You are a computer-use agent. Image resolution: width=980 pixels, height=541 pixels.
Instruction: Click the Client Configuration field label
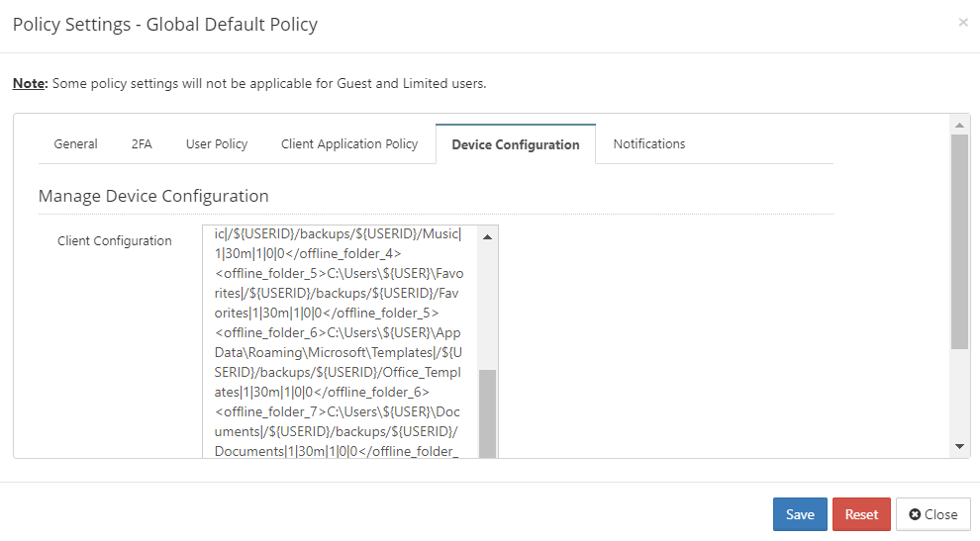115,241
